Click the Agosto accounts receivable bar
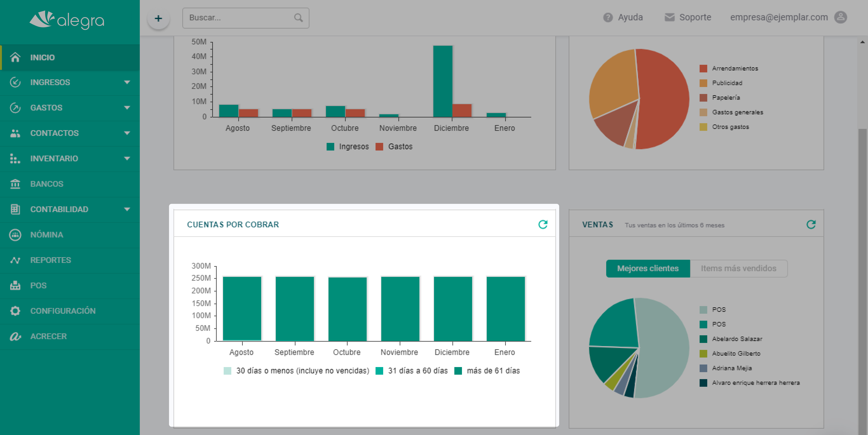 pos(242,308)
